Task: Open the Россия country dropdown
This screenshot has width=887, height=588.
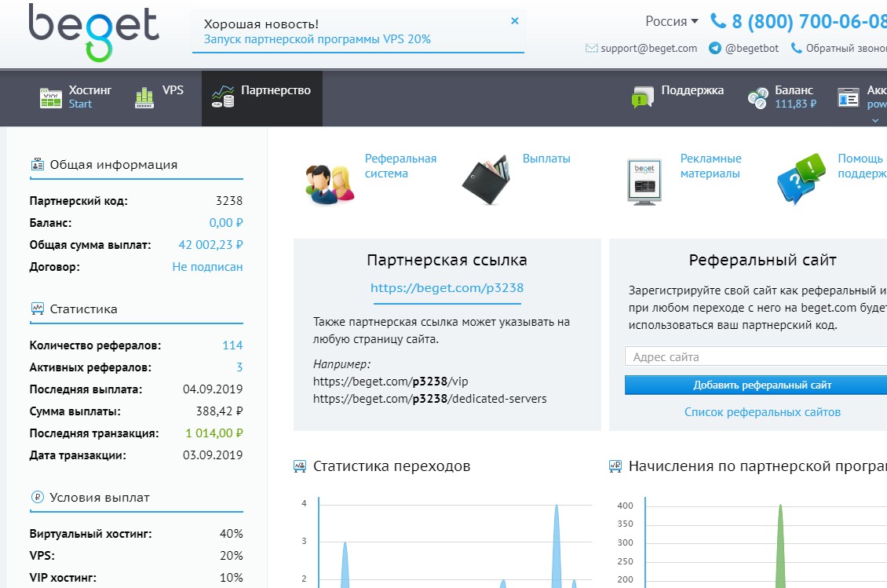Action: [671, 21]
